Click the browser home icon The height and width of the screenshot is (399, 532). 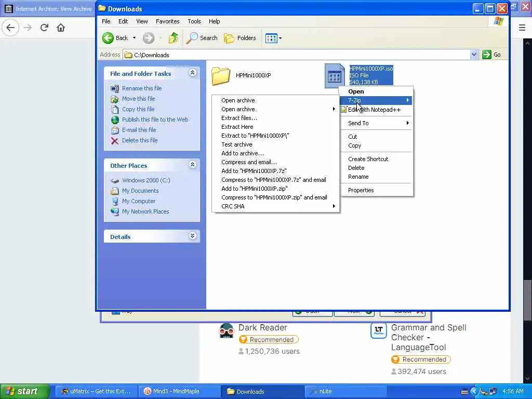(61, 28)
